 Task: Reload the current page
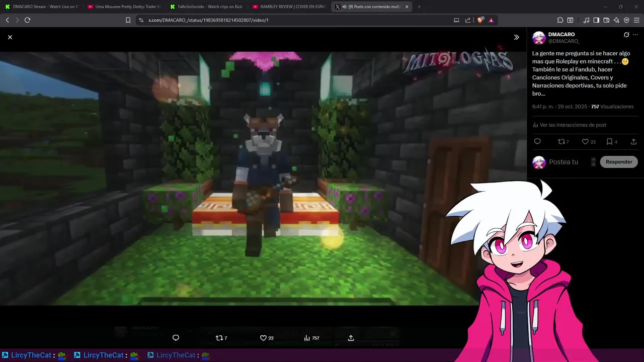[27, 20]
